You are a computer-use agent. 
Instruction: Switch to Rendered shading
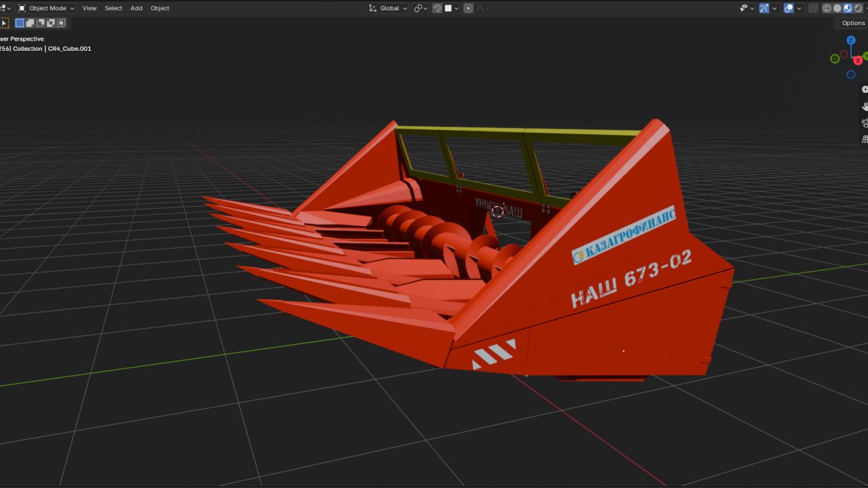(x=859, y=8)
